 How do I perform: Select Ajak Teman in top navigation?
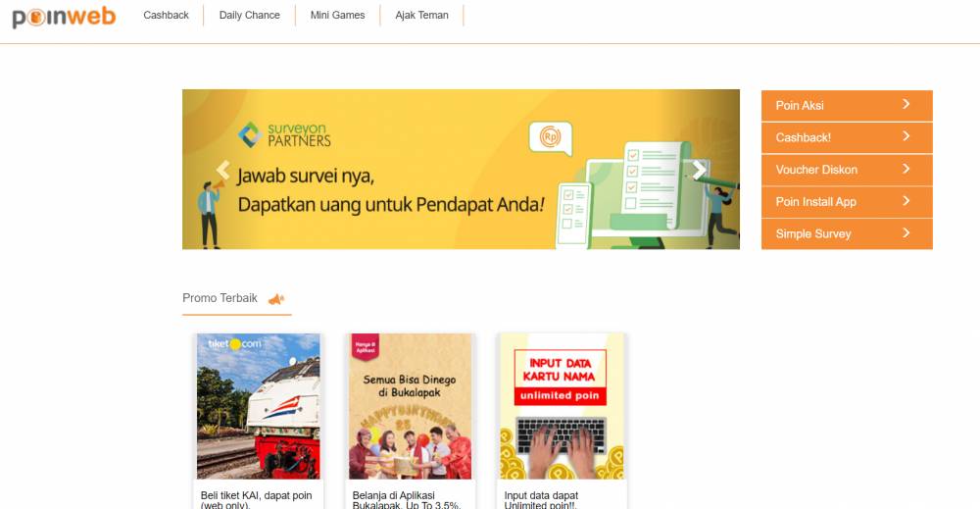coord(421,15)
